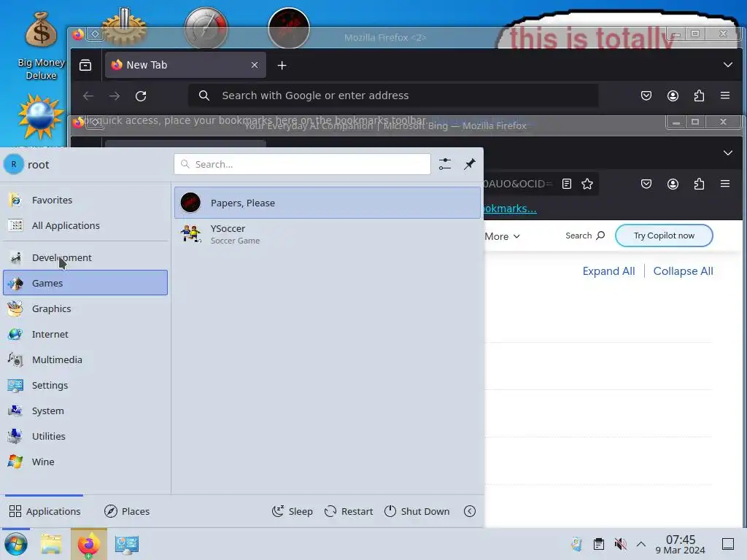Select the Favorites category

(x=85, y=200)
